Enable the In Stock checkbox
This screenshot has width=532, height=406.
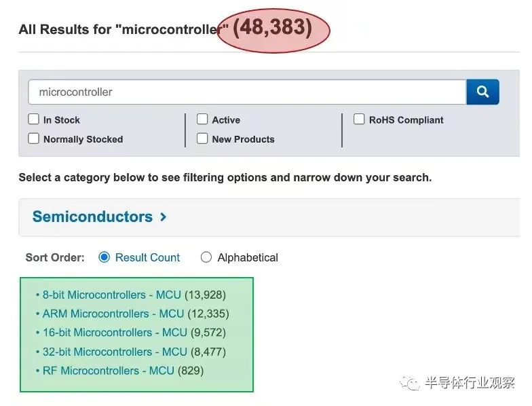33,119
